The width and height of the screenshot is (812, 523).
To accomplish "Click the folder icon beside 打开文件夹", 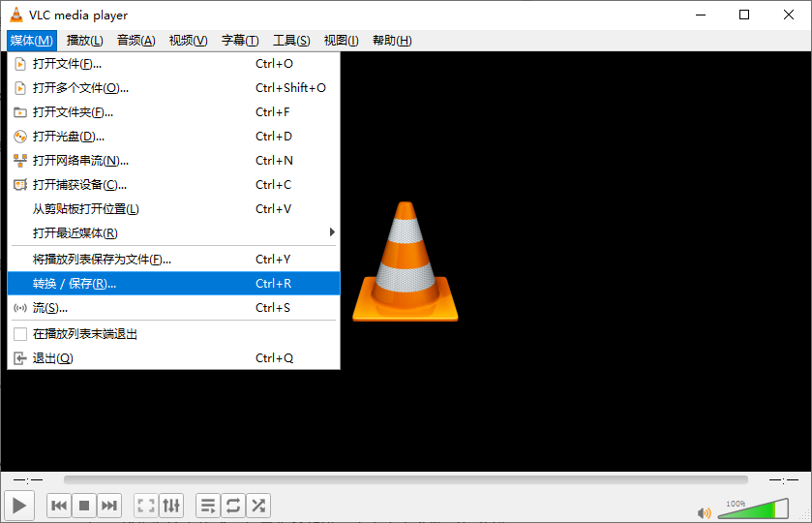I will pyautogui.click(x=20, y=112).
